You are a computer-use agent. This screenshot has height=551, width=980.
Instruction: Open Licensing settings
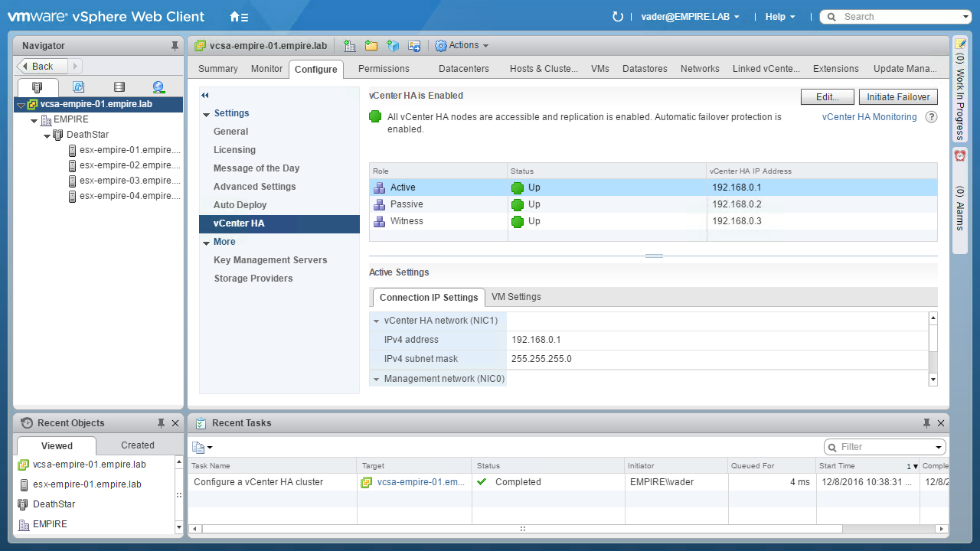234,150
